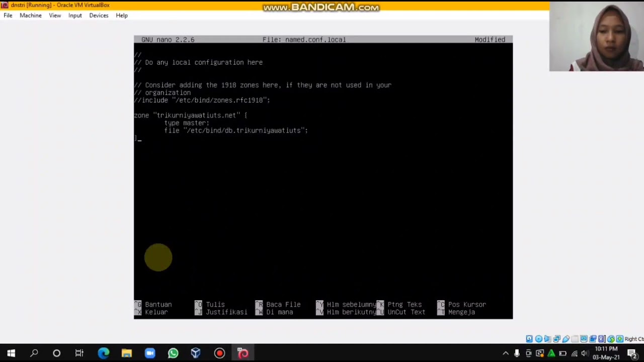This screenshot has width=644, height=362.
Task: Open Zoom from the taskbar
Action: click(x=150, y=353)
